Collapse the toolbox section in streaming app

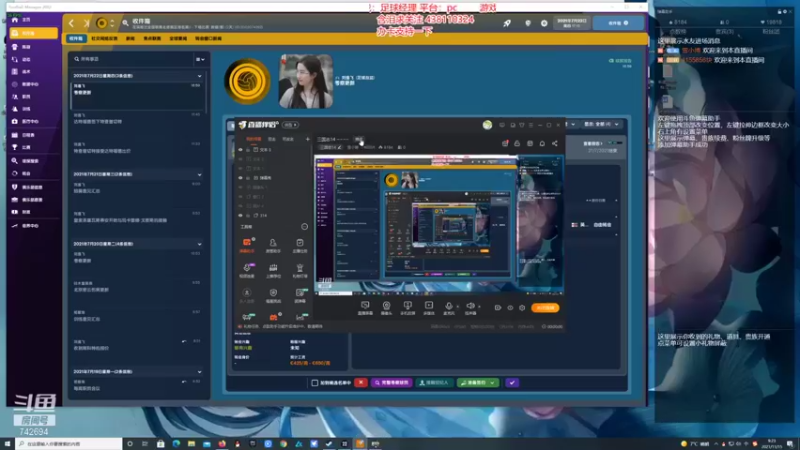tap(305, 227)
